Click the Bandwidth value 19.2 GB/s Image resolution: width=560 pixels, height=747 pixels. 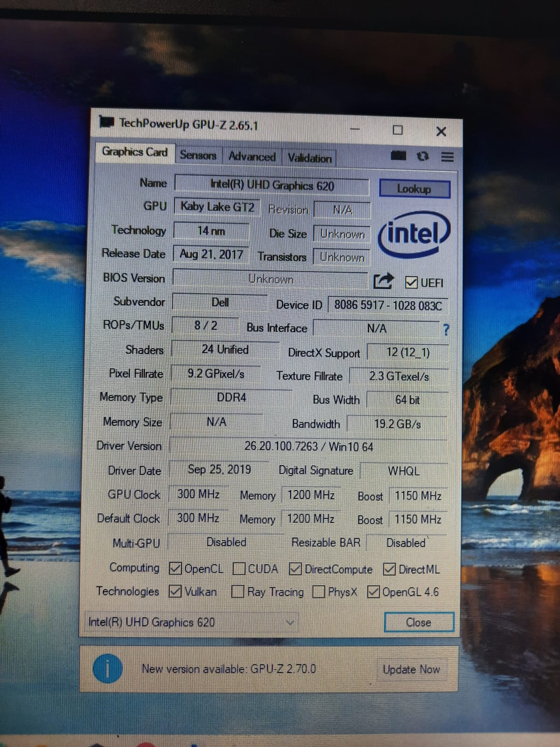point(397,424)
